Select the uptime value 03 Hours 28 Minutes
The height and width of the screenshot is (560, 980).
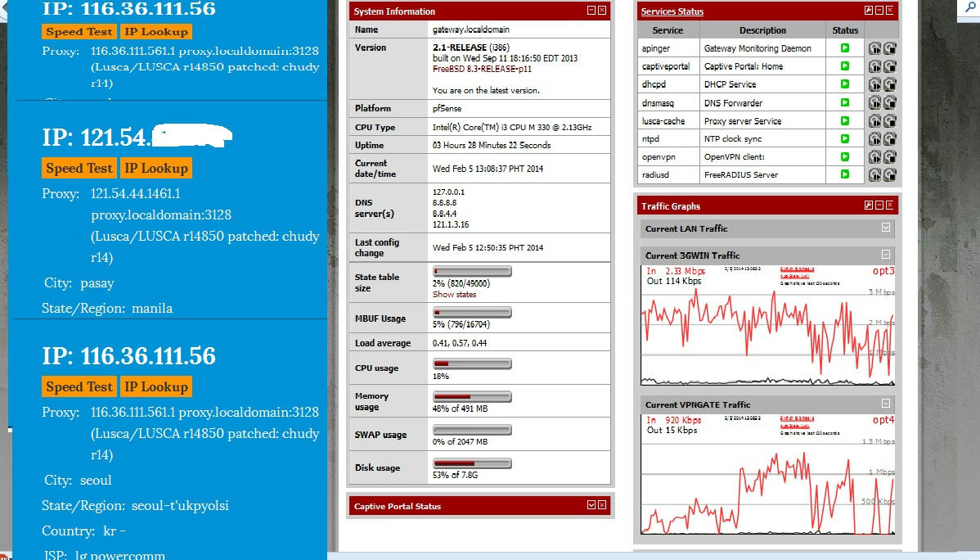(x=492, y=145)
